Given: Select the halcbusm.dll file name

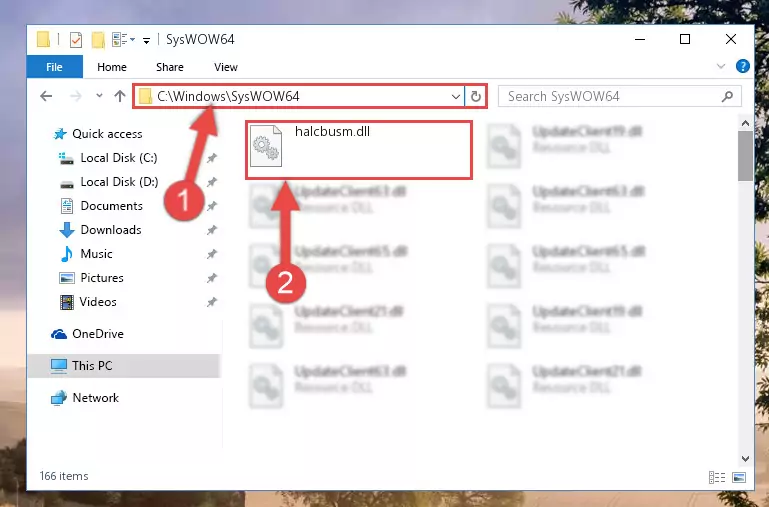Looking at the screenshot, I should point(332,131).
